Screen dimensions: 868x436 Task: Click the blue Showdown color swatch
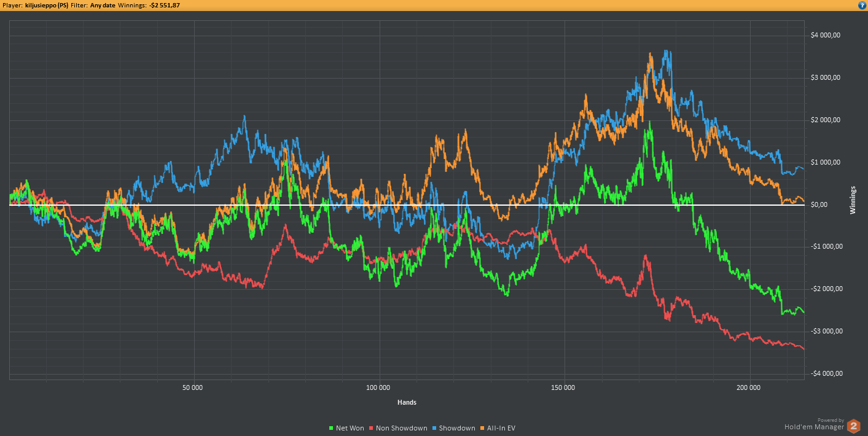[x=434, y=428]
